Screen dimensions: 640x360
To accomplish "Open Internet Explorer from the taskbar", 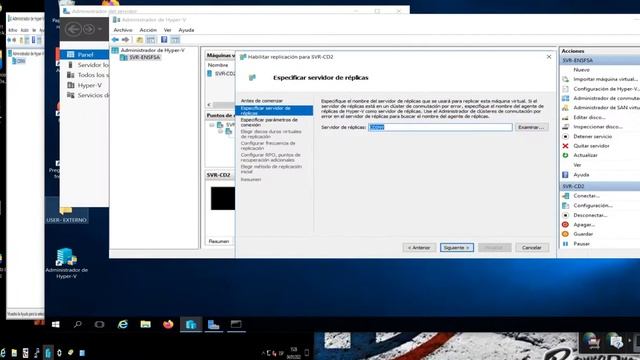I will point(122,324).
